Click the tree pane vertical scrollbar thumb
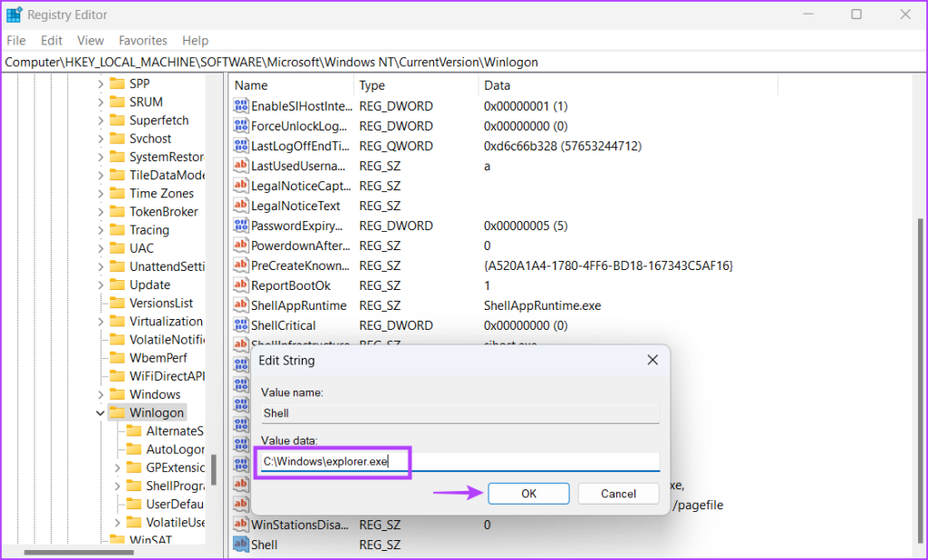This screenshot has width=928, height=560. (214, 470)
